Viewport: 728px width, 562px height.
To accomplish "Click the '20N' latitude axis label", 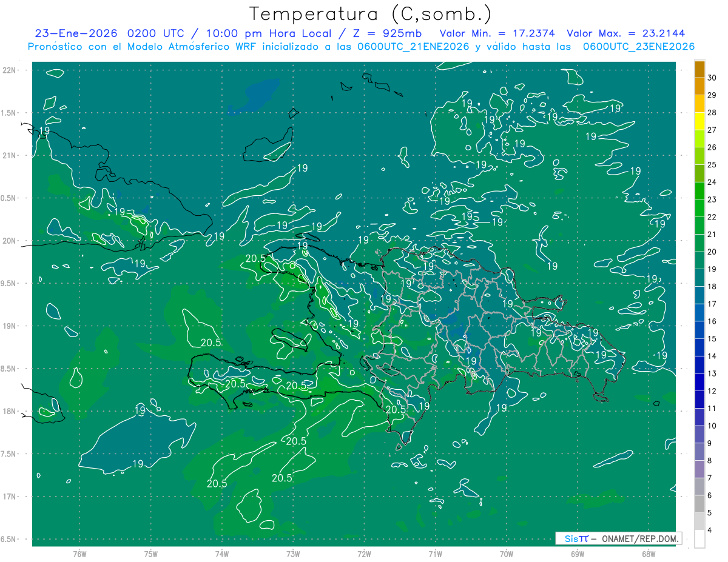I will point(10,241).
